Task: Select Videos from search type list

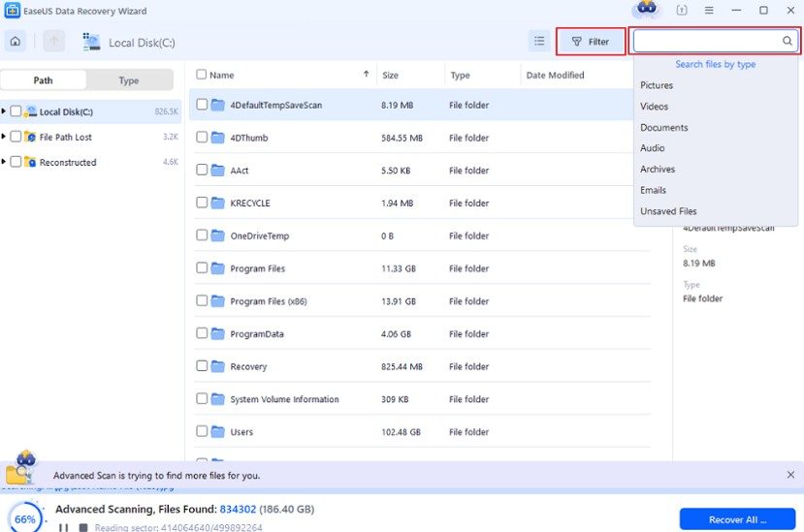Action: (x=654, y=106)
